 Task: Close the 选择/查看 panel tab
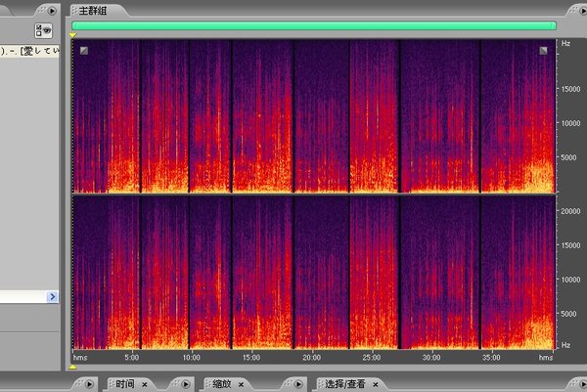[376, 384]
